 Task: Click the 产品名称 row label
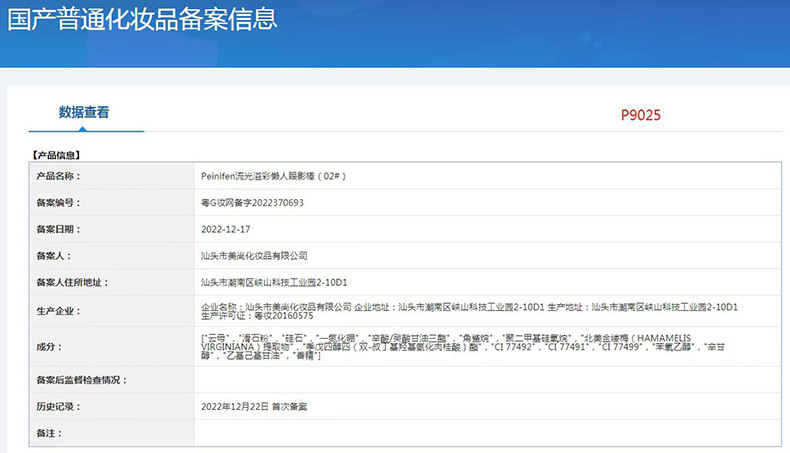(x=58, y=176)
